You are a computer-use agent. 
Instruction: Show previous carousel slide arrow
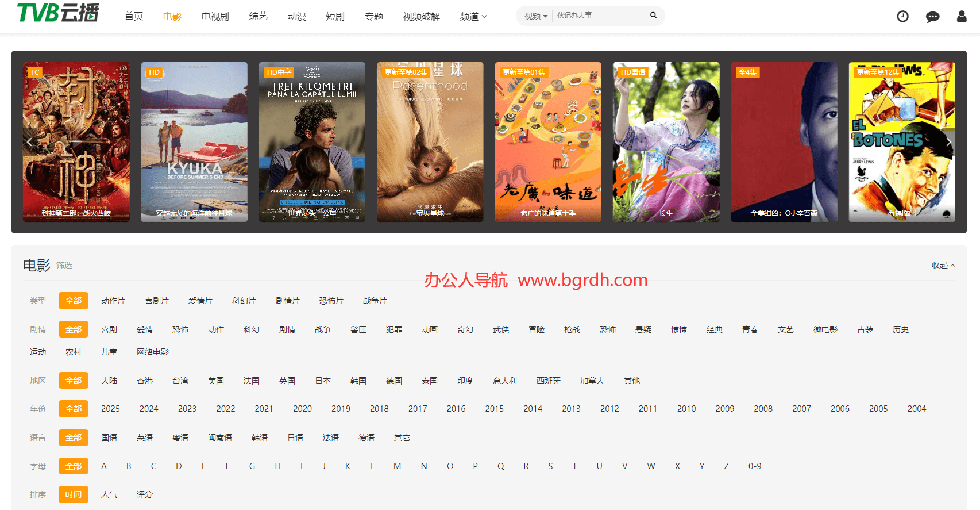(29, 142)
